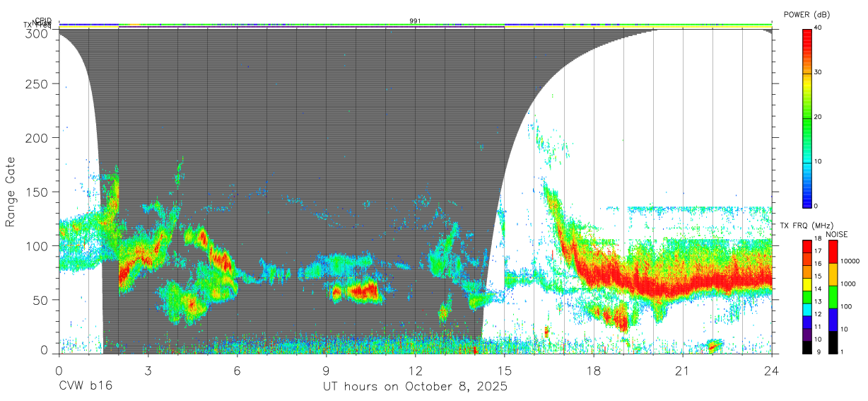This screenshot has width=868, height=401.
Task: Click the 12 label on the TX FRQ scale
Action: [818, 314]
